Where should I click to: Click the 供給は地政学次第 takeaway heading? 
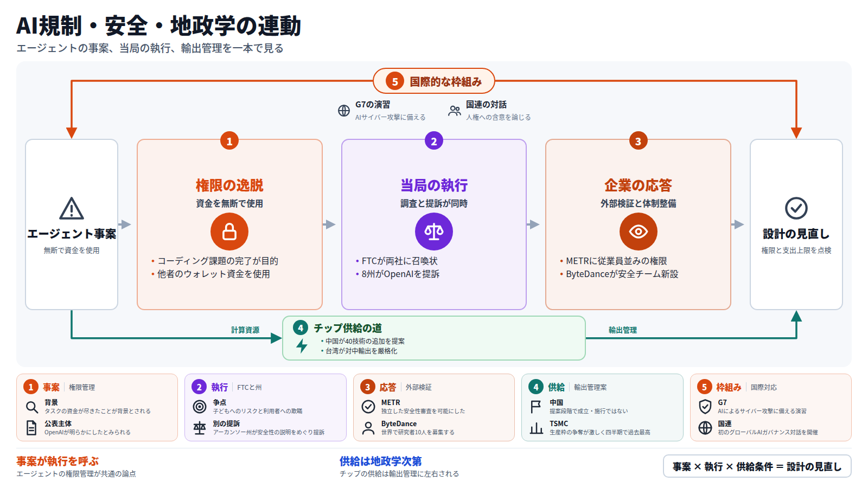(381, 461)
